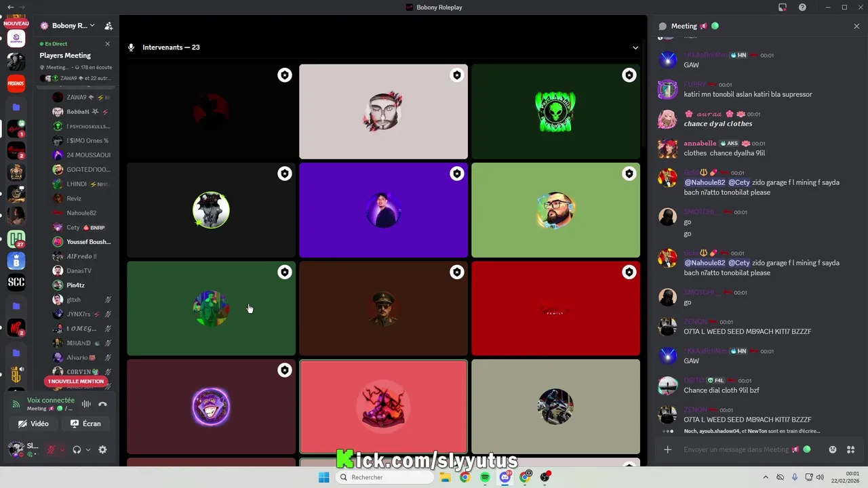Open attachment plus button in chat
This screenshot has width=868, height=488.
point(667,449)
